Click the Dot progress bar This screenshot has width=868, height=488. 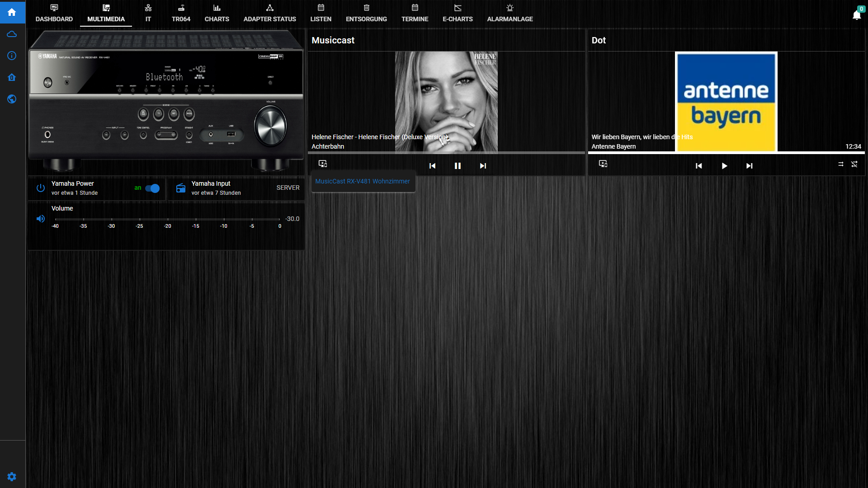pyautogui.click(x=726, y=153)
